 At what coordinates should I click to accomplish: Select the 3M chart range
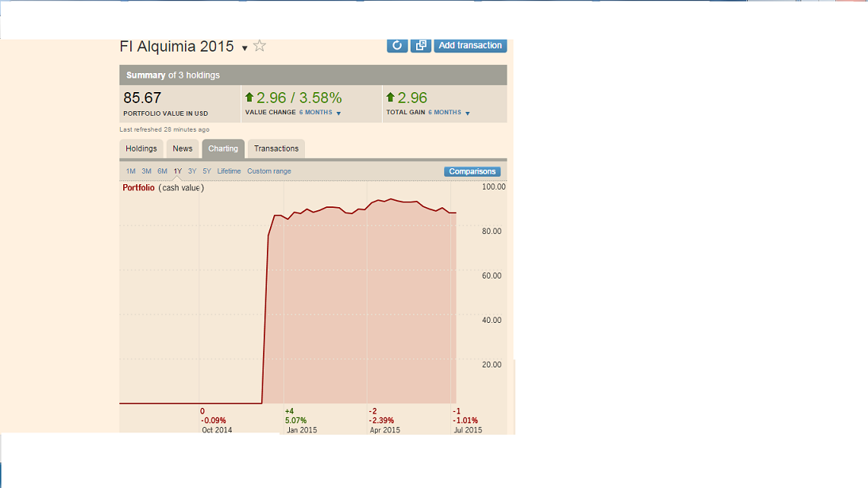(x=146, y=171)
